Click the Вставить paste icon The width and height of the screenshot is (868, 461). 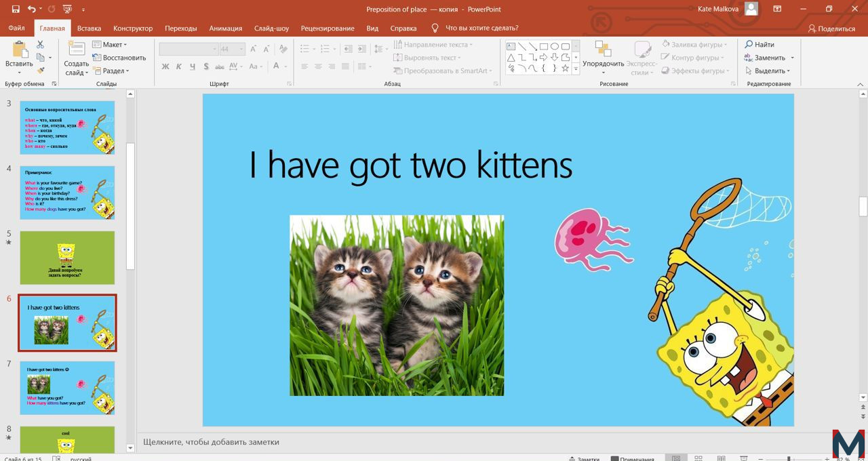coord(19,49)
